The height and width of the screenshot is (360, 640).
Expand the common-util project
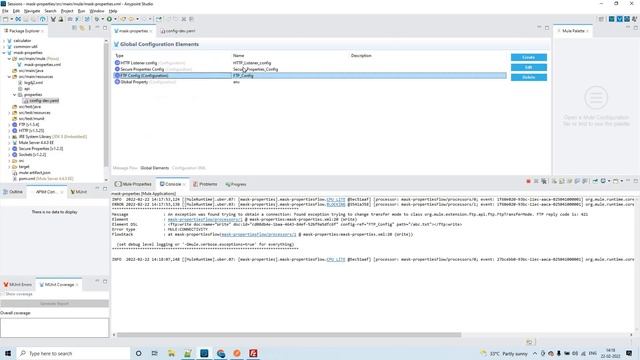tap(4, 47)
